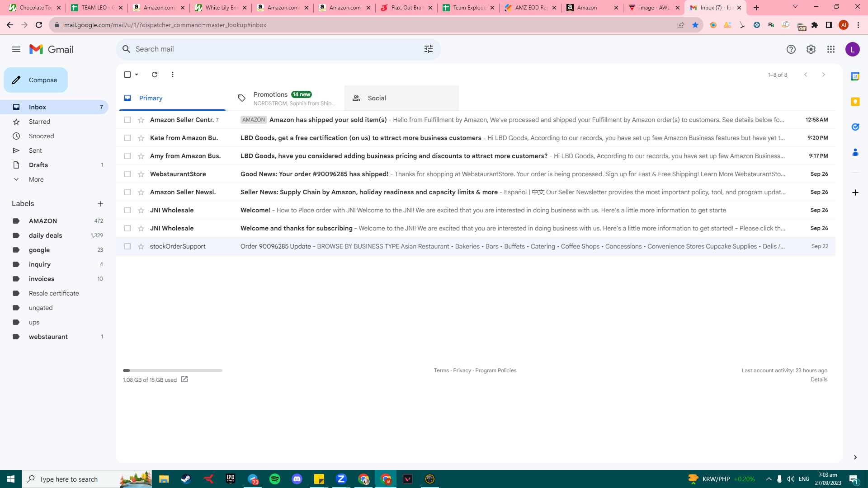This screenshot has width=868, height=488.
Task: Switch to the Social tab
Action: click(401, 98)
